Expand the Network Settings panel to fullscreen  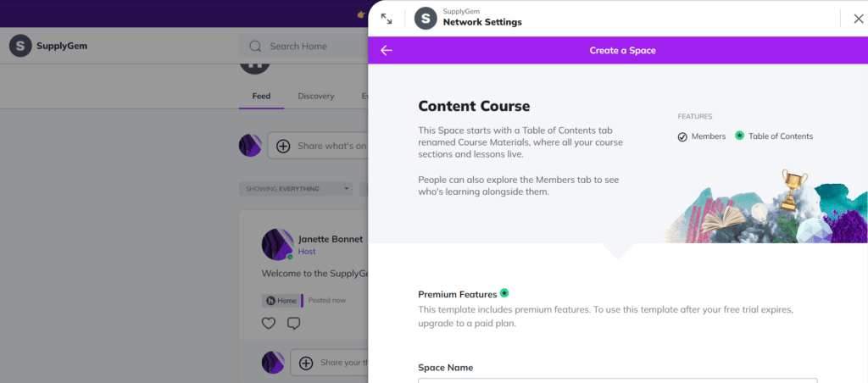pos(387,19)
